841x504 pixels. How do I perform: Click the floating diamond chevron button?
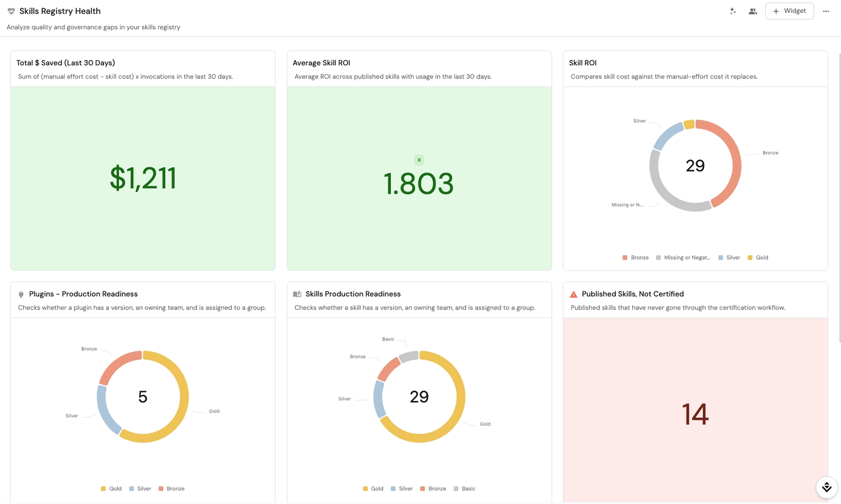[826, 487]
